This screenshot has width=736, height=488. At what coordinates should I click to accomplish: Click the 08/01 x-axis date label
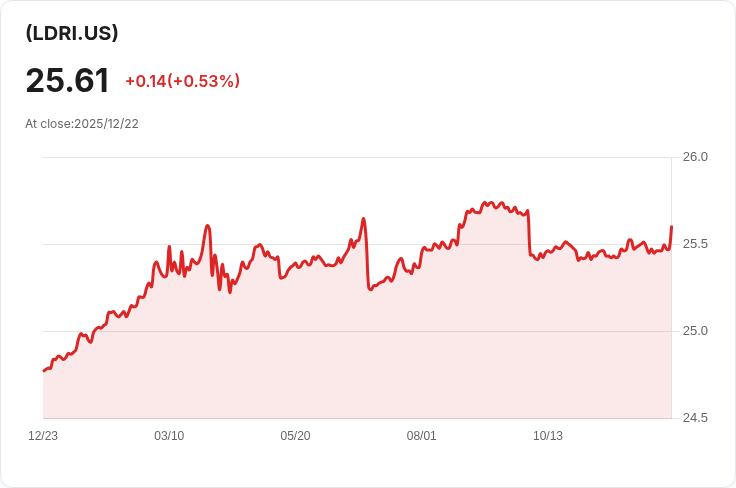[x=422, y=436]
